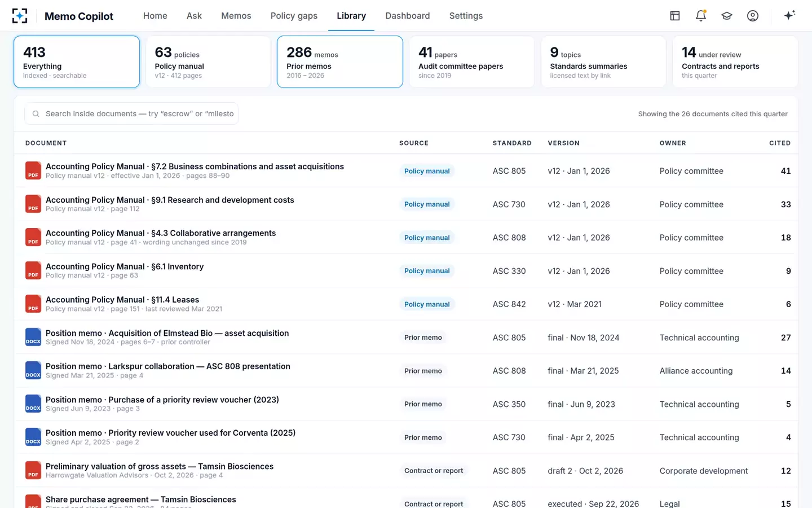
Task: Open the layout panel icon in header
Action: [x=675, y=16]
